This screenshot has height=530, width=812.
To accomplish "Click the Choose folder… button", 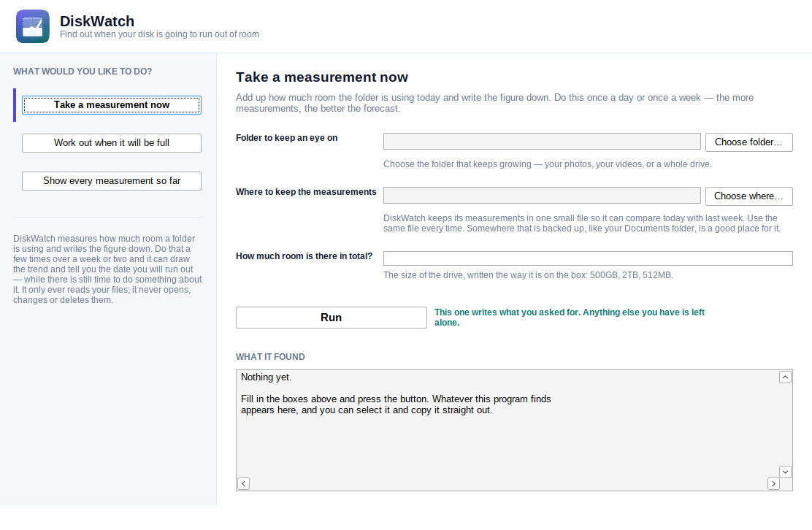I will coord(748,142).
